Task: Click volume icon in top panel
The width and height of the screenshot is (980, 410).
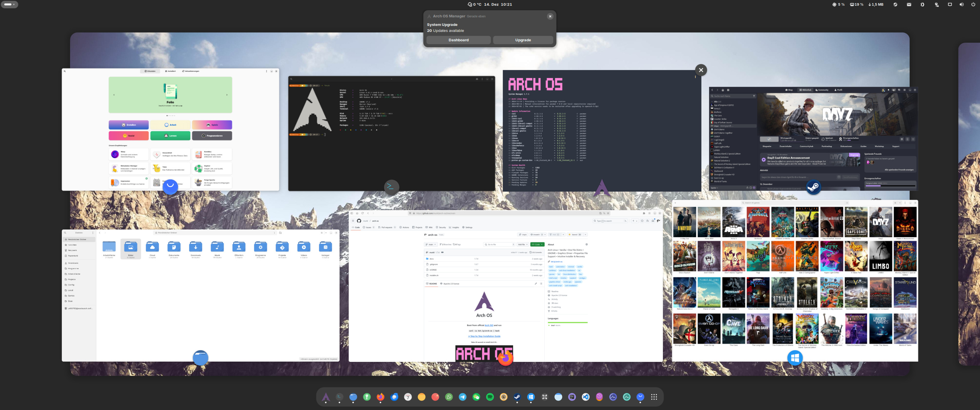Action: point(961,4)
